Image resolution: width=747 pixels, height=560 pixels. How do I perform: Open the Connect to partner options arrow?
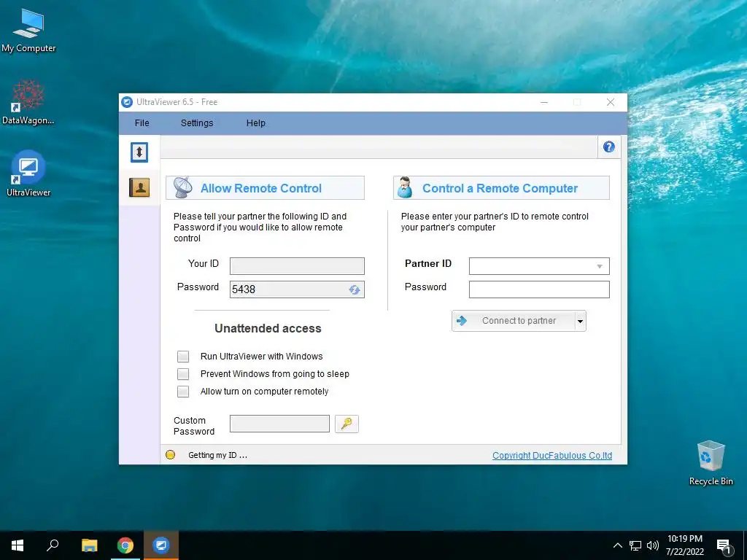click(x=580, y=321)
